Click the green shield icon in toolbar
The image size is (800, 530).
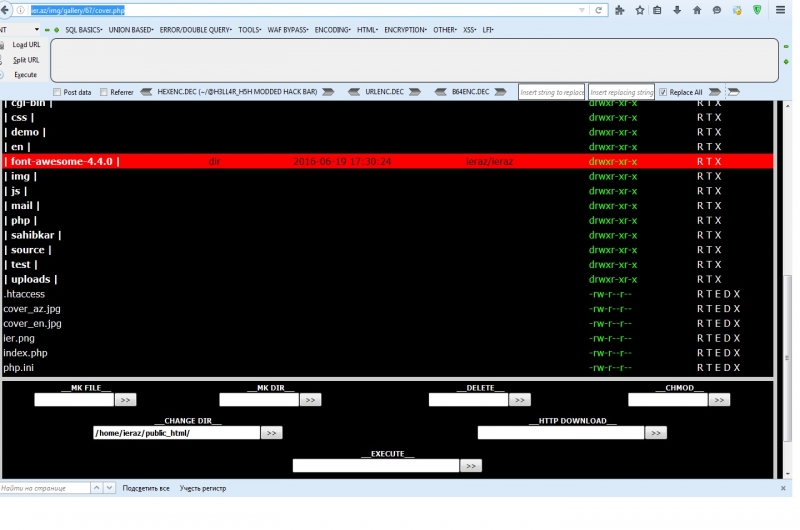[757, 10]
